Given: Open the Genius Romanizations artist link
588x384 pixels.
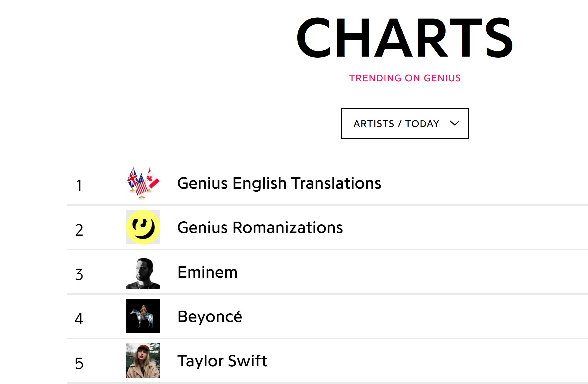Looking at the screenshot, I should (260, 228).
